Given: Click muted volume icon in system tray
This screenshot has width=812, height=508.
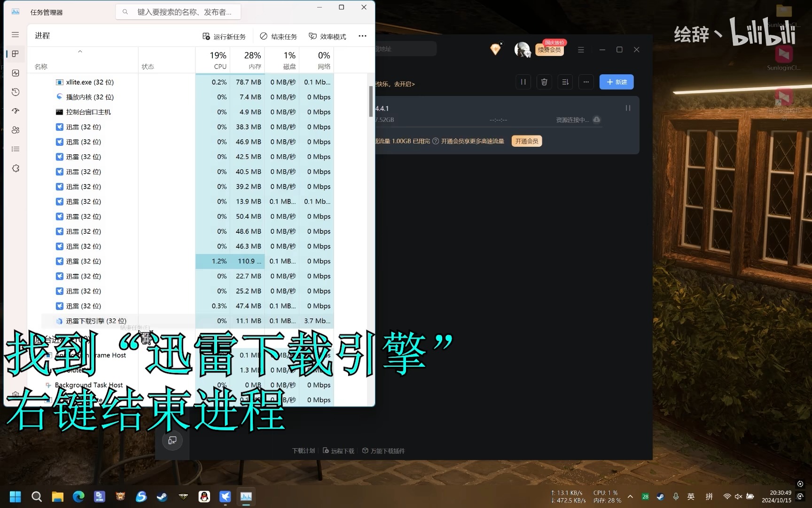Looking at the screenshot, I should tap(738, 496).
